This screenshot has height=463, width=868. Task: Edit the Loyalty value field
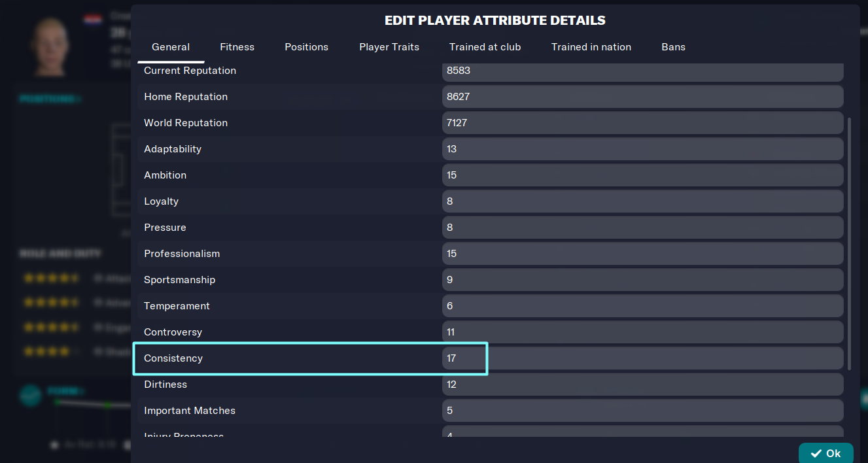tap(642, 201)
